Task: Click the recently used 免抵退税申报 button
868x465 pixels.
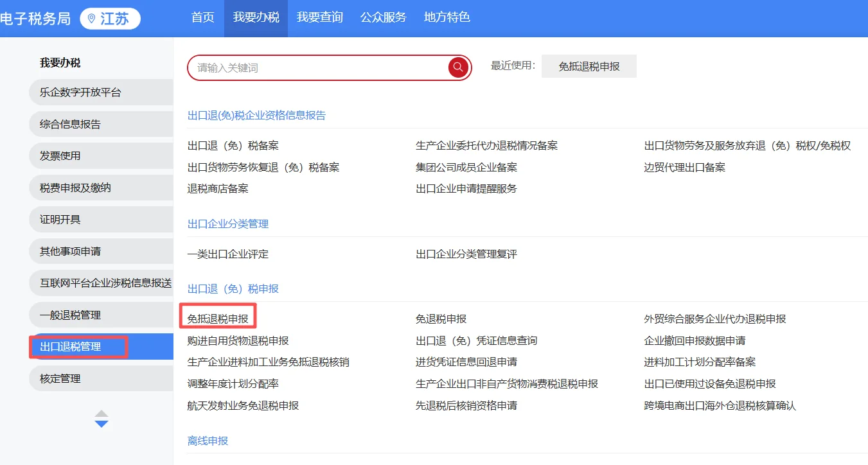Action: coord(588,66)
